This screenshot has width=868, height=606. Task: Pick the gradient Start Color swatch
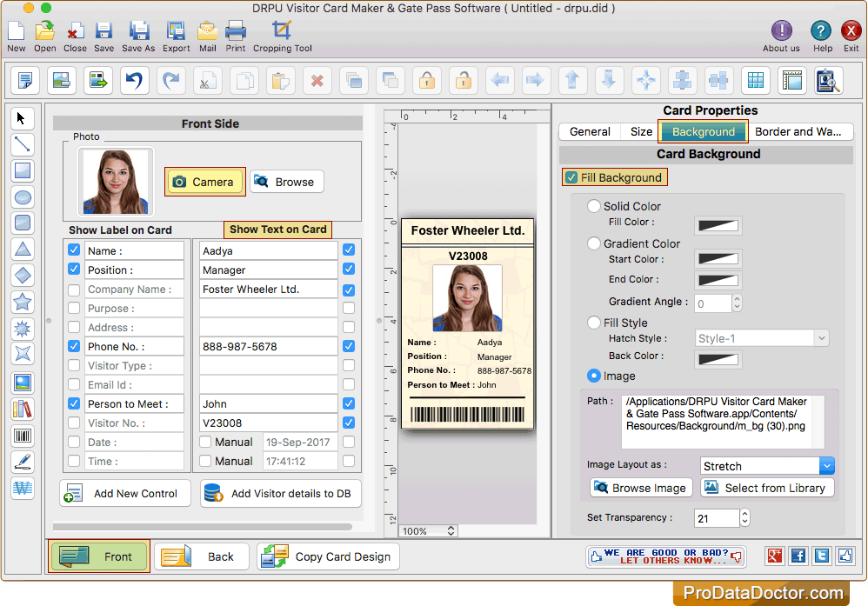pos(718,259)
